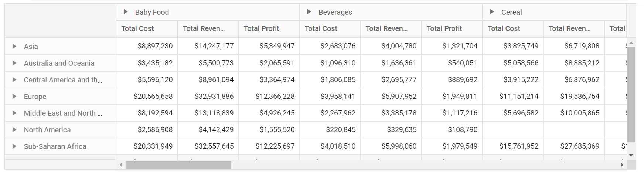
Task: Click Total Revenue header under Beverages
Action: (391, 28)
